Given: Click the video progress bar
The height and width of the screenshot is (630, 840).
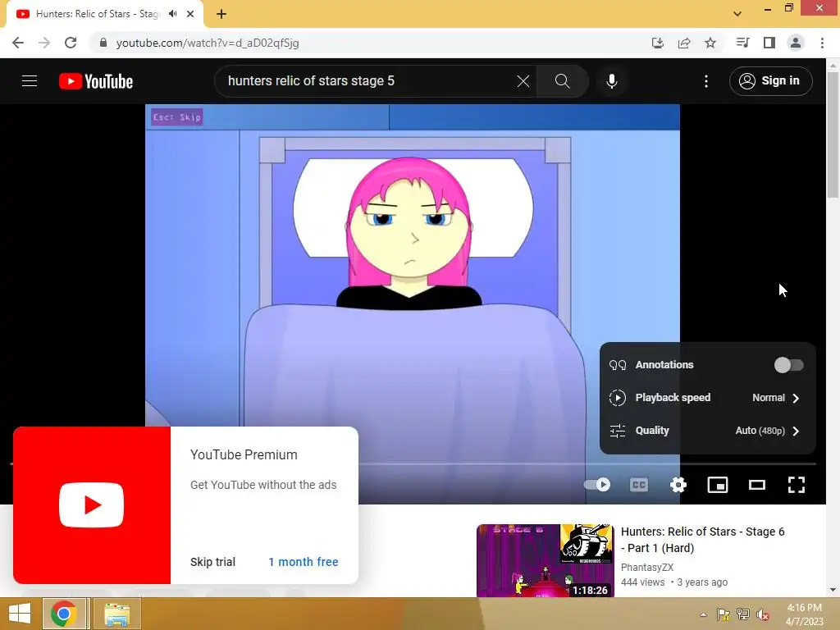Looking at the screenshot, I should pos(587,463).
